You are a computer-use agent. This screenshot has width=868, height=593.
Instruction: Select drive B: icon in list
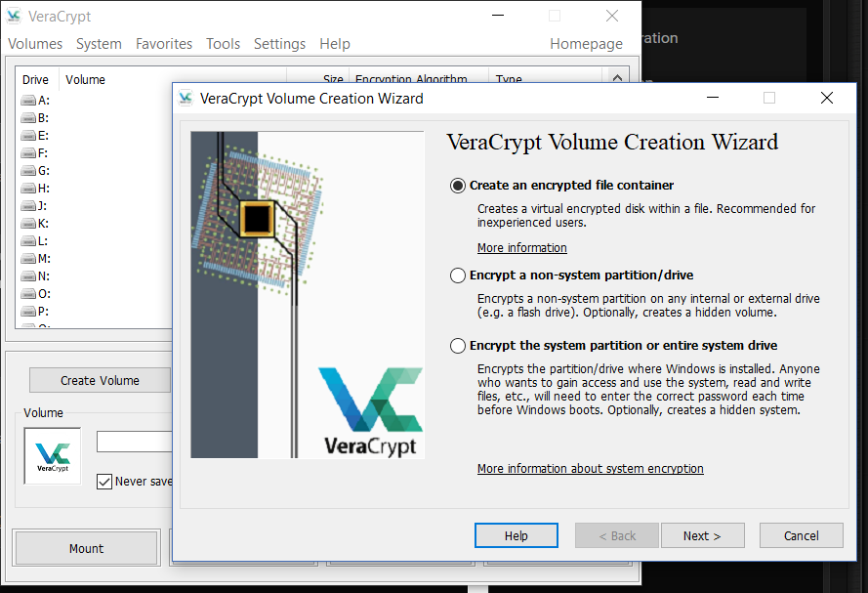point(28,118)
